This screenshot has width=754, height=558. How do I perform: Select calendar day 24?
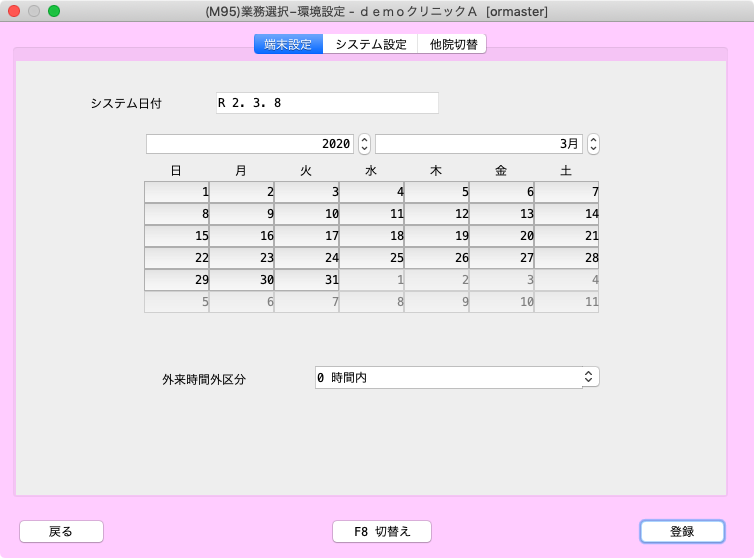coord(307,258)
